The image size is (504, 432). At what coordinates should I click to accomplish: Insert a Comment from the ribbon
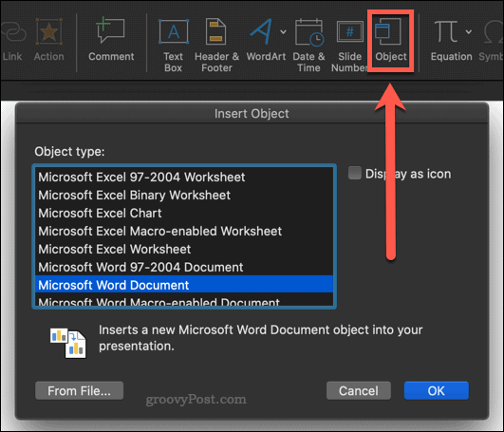pos(111,39)
